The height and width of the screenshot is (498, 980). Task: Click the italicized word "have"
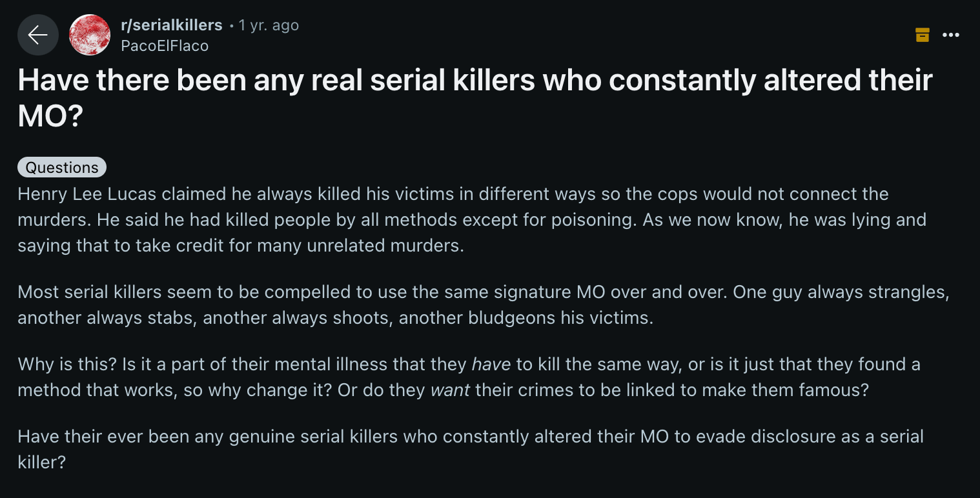[x=491, y=364]
